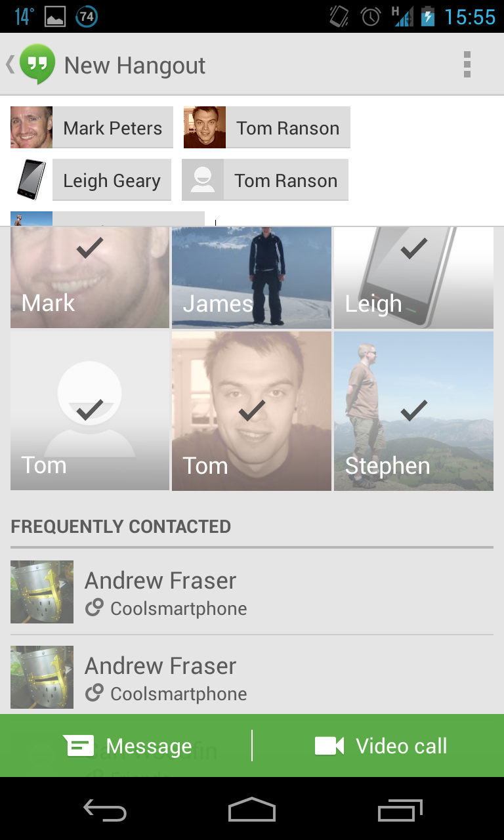Image resolution: width=504 pixels, height=840 pixels.
Task: Tap the Leigh Geary recipient chip
Action: pos(91,180)
